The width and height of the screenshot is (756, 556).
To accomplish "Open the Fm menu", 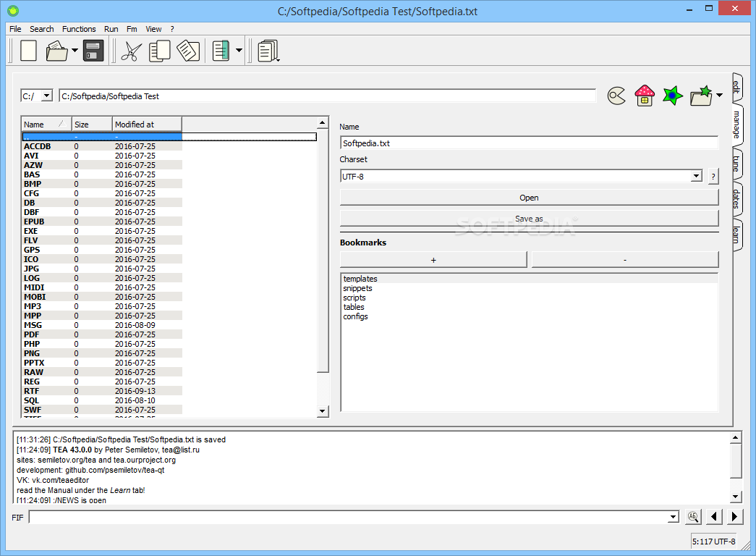I will pos(132,29).
